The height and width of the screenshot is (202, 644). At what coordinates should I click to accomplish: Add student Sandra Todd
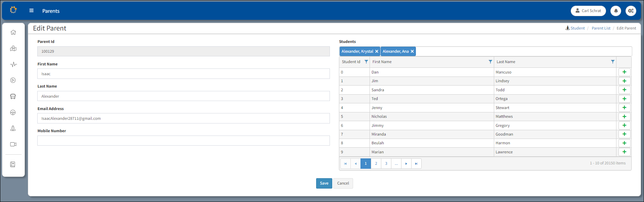click(624, 90)
